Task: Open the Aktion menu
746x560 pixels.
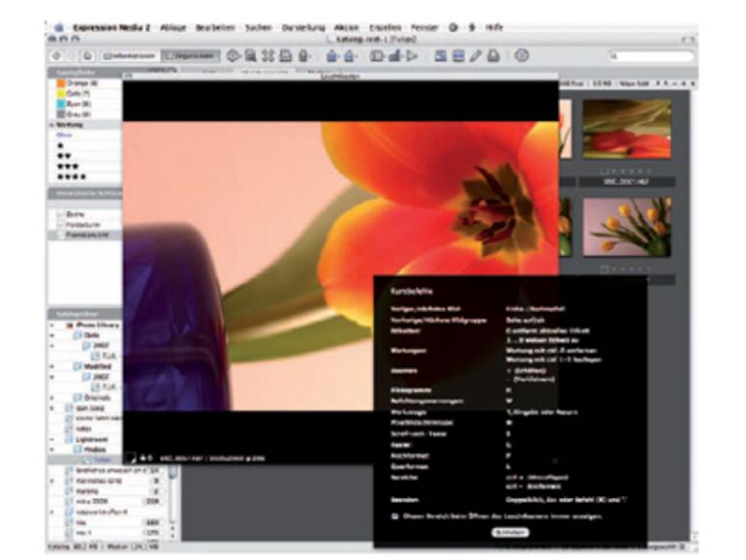Action: pos(347,27)
